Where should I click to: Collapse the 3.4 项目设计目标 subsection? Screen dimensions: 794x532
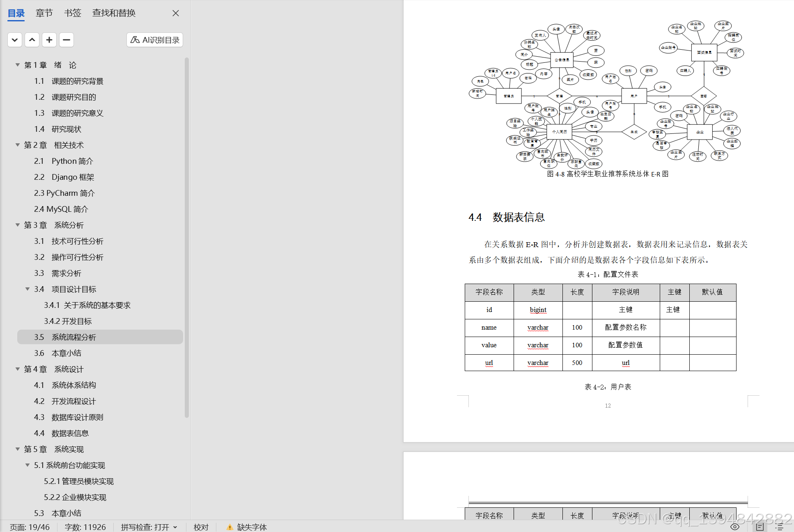tap(28, 289)
